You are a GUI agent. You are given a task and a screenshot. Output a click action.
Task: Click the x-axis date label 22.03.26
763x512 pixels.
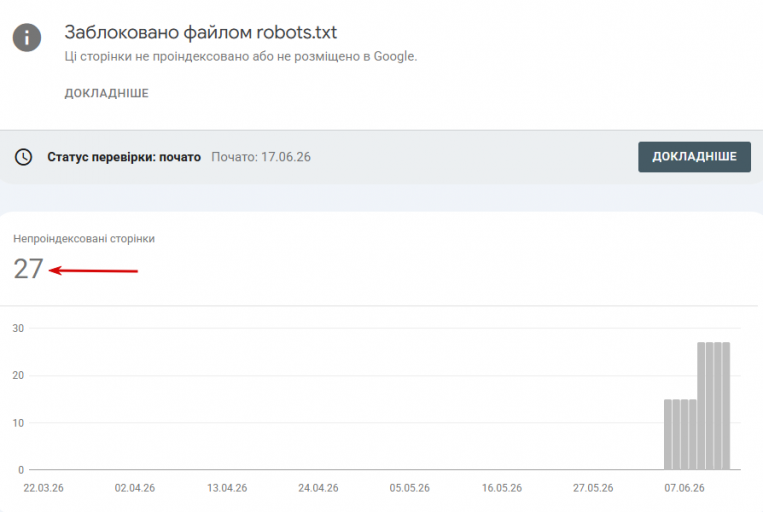pos(43,488)
